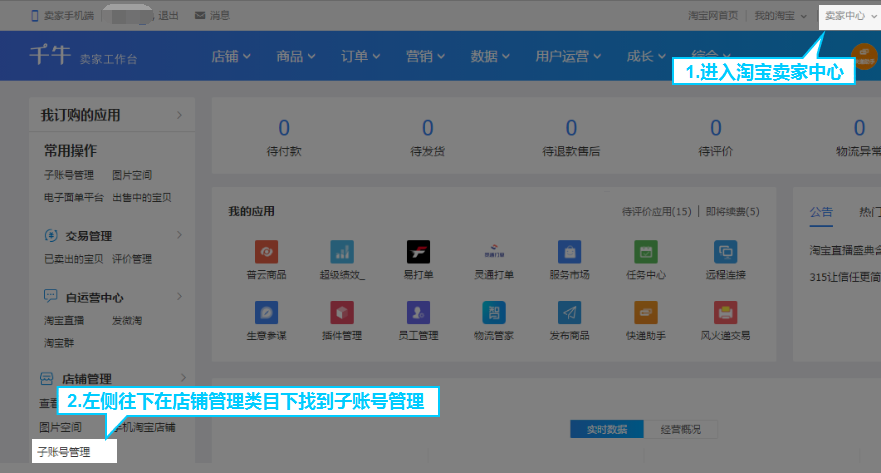Click the orange assistant avatar icon
Screen dimensions: 881x473
click(865, 56)
